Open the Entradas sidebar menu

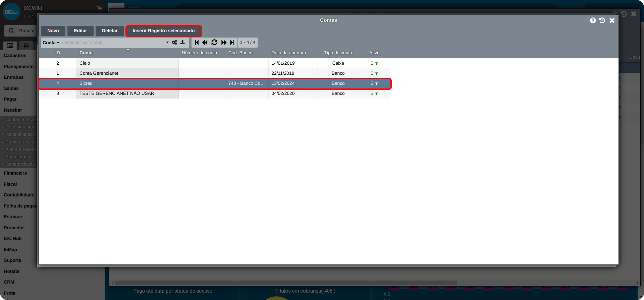tap(14, 77)
